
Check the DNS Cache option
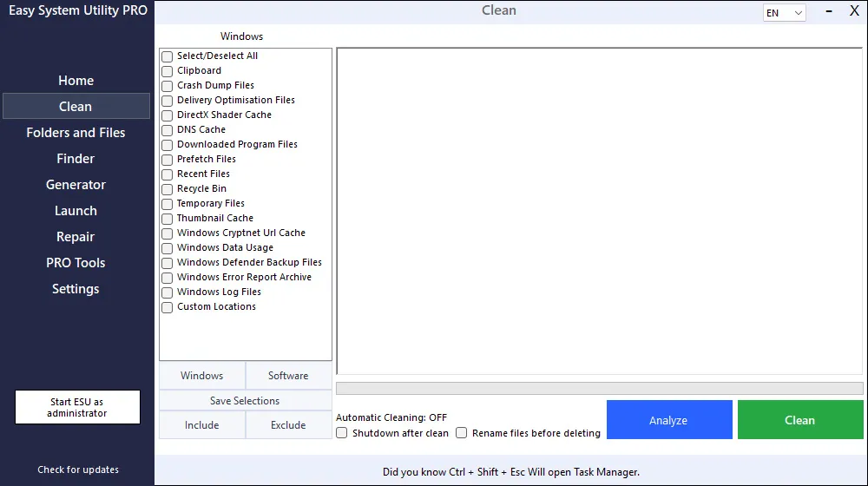(x=168, y=130)
